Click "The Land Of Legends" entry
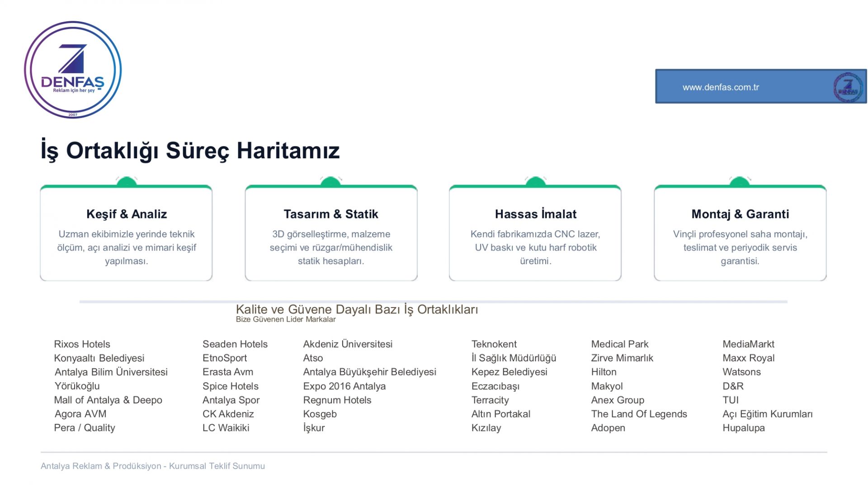Screen dimensions: 868x488 pos(639,414)
